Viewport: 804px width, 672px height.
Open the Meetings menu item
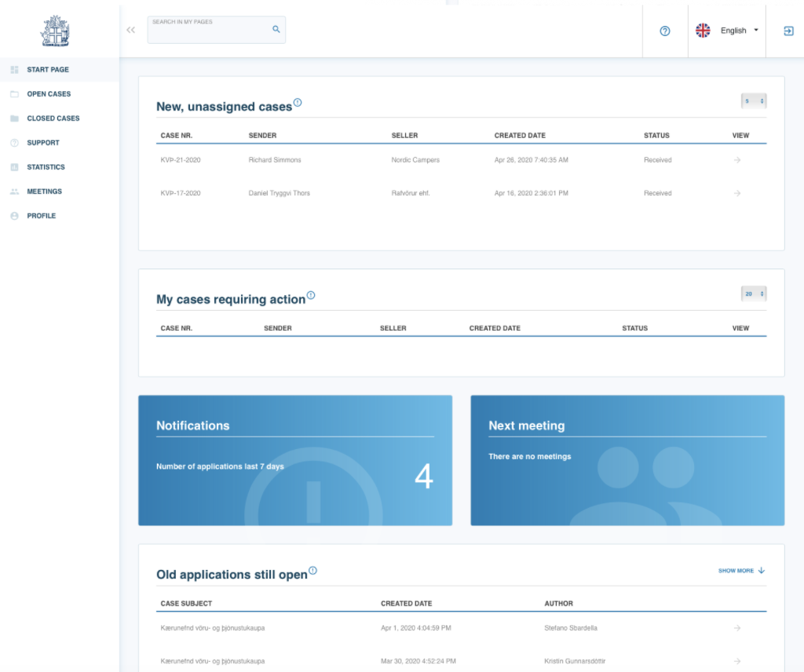coord(60,192)
